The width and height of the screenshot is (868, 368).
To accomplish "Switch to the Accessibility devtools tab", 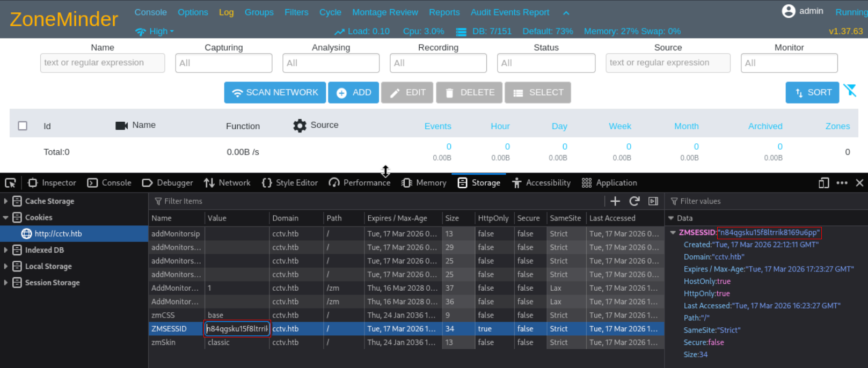I will click(x=541, y=183).
